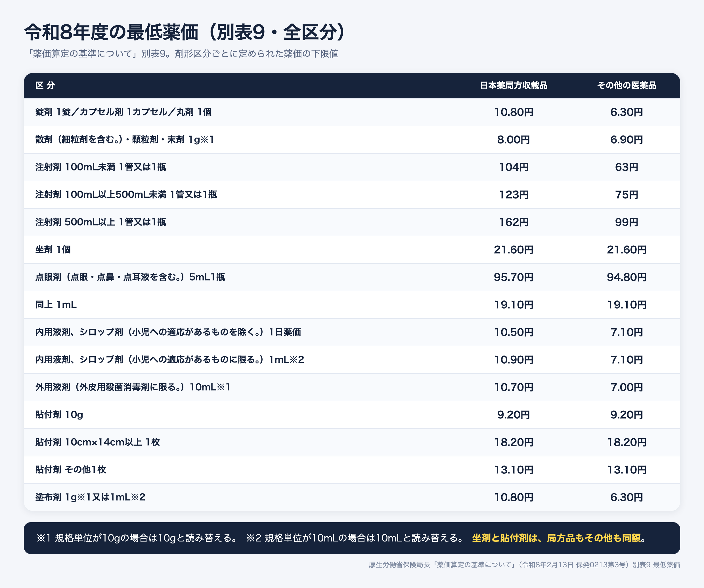The image size is (704, 588).
Task: Click the source citation 厚生労働省保険局長
Action: click(524, 564)
